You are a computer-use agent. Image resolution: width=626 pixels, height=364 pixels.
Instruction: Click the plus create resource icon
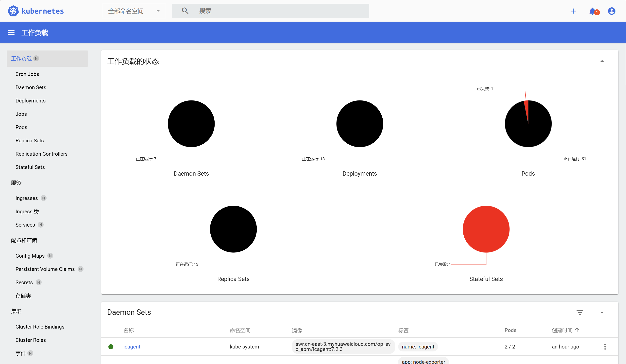(x=573, y=11)
